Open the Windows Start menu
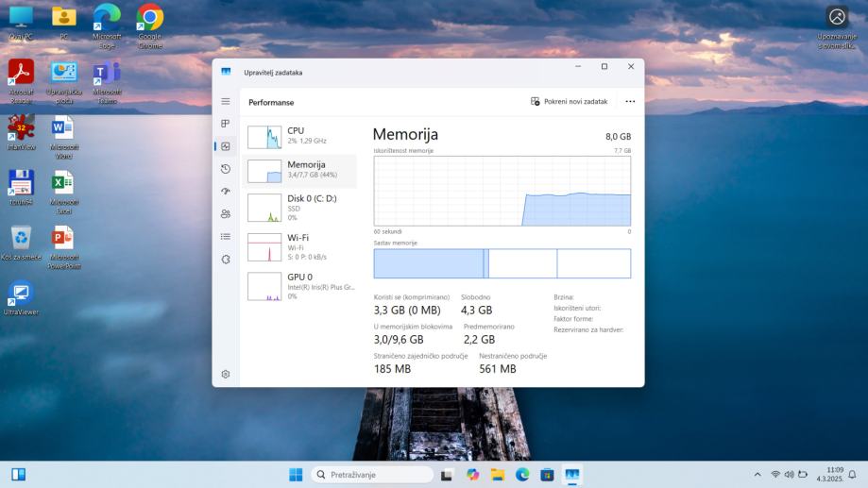The height and width of the screenshot is (488, 868). tap(296, 475)
